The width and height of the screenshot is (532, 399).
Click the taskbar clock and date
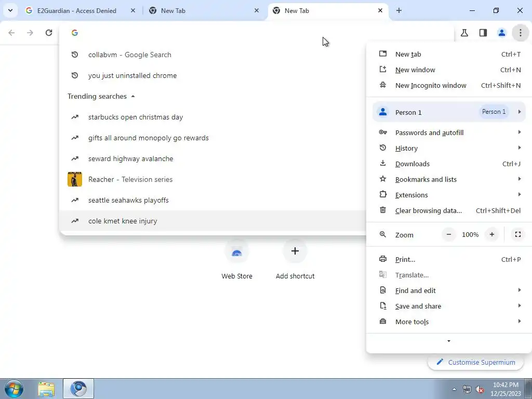pos(506,389)
